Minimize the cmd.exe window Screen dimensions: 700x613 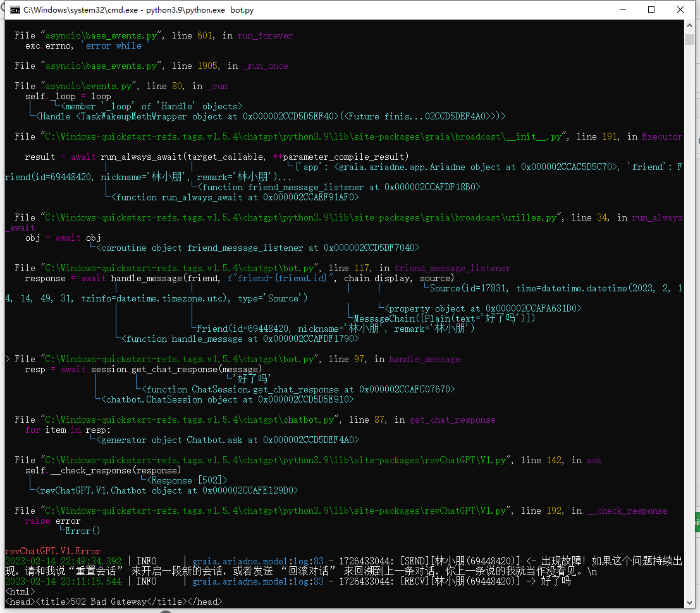623,10
